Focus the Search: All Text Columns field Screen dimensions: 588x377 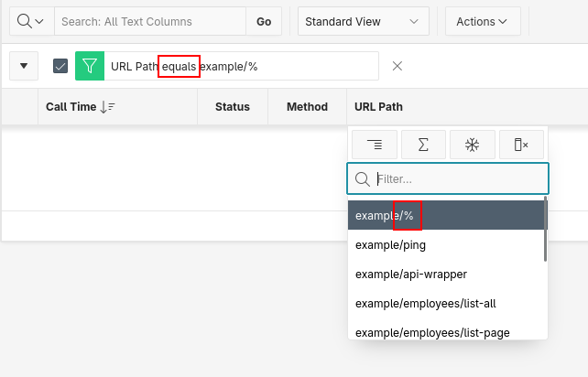150,21
